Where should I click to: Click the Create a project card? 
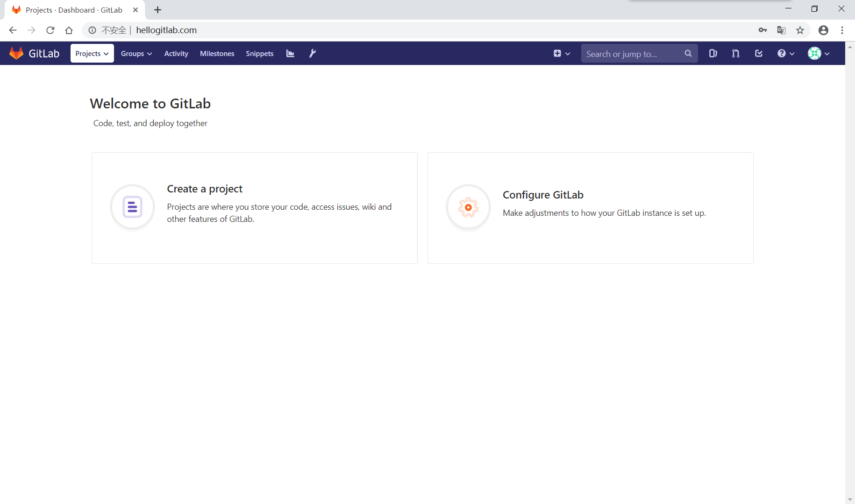coord(255,208)
